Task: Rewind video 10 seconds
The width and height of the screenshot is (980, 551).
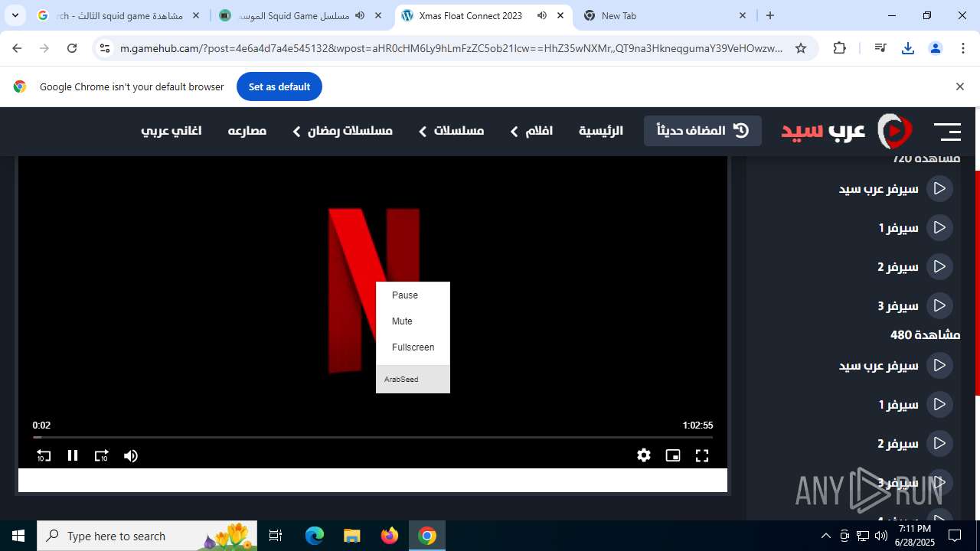Action: pyautogui.click(x=44, y=455)
